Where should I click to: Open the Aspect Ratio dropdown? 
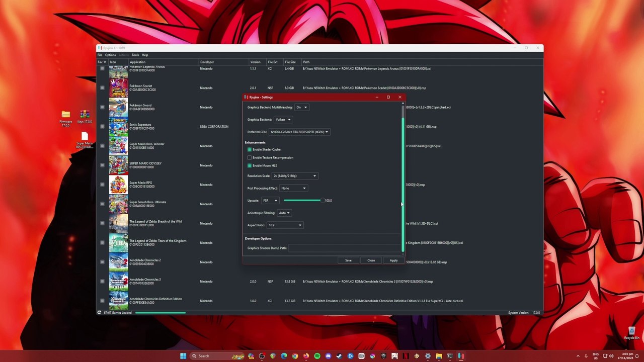pos(285,225)
